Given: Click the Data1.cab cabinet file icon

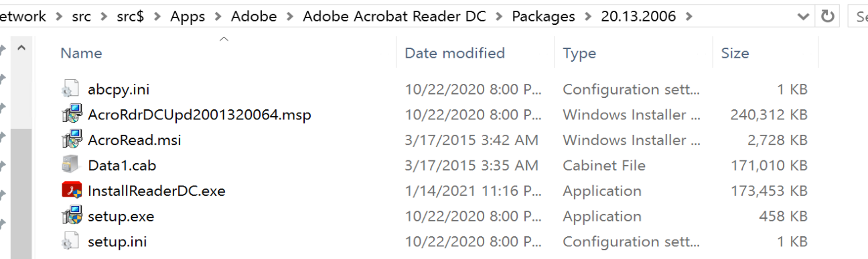Looking at the screenshot, I should (x=70, y=165).
